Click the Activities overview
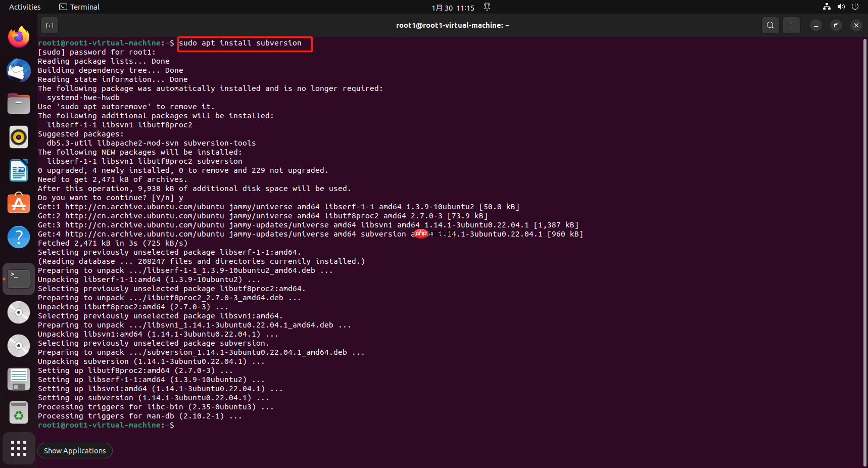The height and width of the screenshot is (468, 868). (x=24, y=7)
